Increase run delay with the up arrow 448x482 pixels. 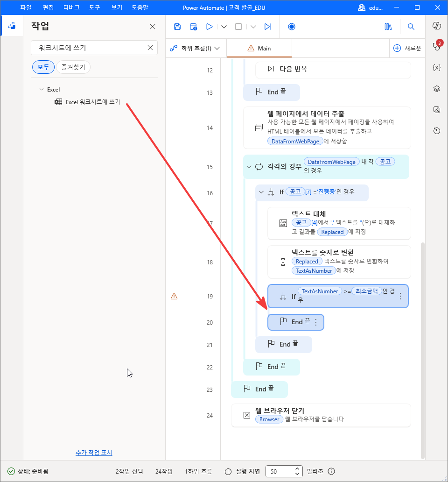[x=297, y=469]
